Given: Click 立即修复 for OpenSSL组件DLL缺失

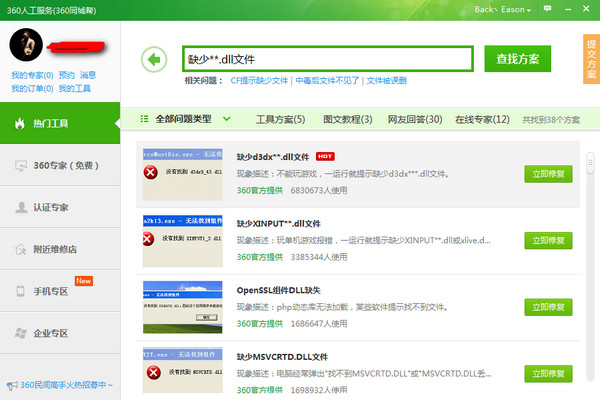Looking at the screenshot, I should 548,307.
